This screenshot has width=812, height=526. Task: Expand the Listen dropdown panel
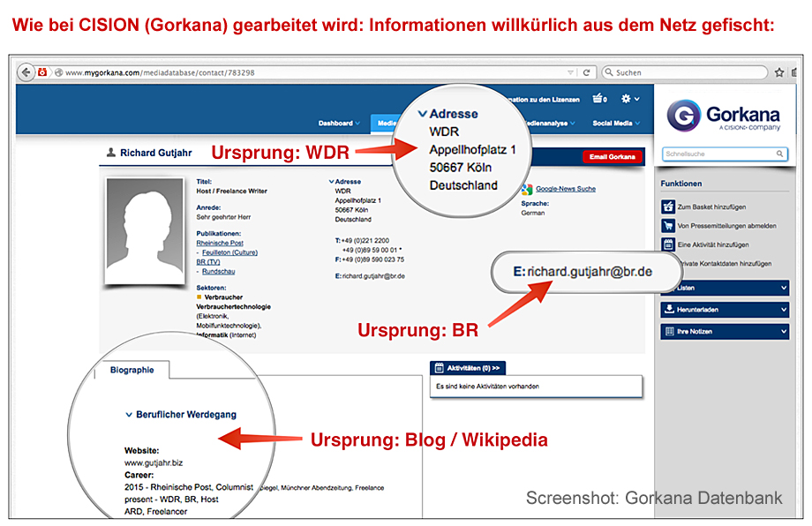point(725,288)
